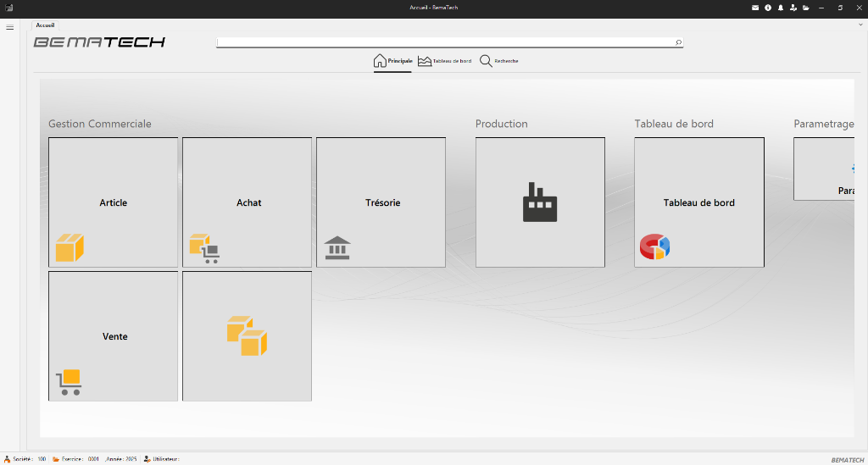Open the Achat module tile
This screenshot has height=465, width=868.
pyautogui.click(x=247, y=202)
